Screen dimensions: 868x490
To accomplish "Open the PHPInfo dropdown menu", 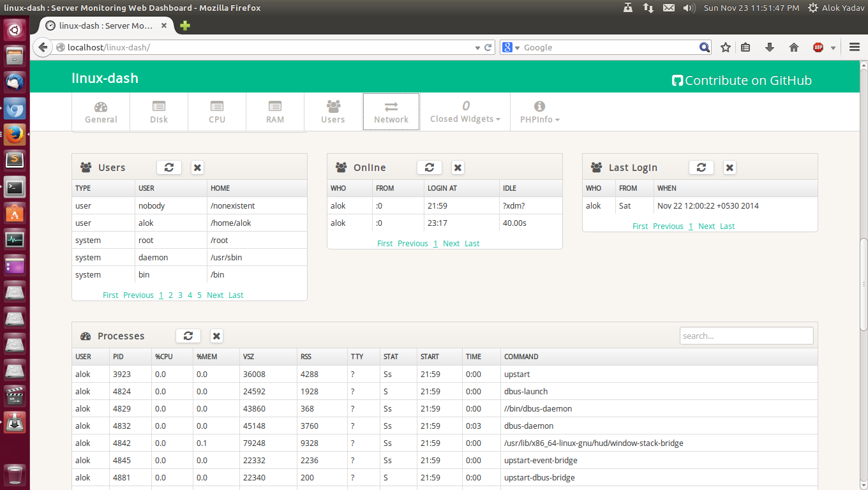I will (x=539, y=112).
